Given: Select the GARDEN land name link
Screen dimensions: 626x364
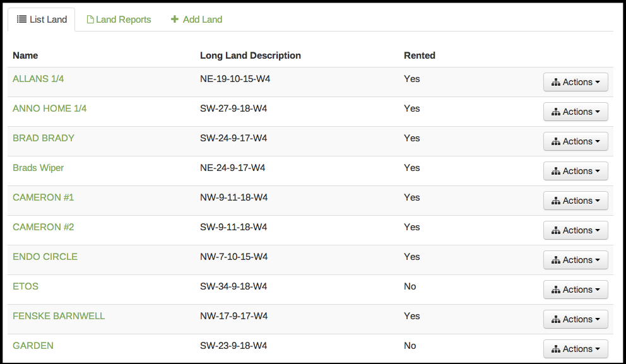Looking at the screenshot, I should pos(33,346).
